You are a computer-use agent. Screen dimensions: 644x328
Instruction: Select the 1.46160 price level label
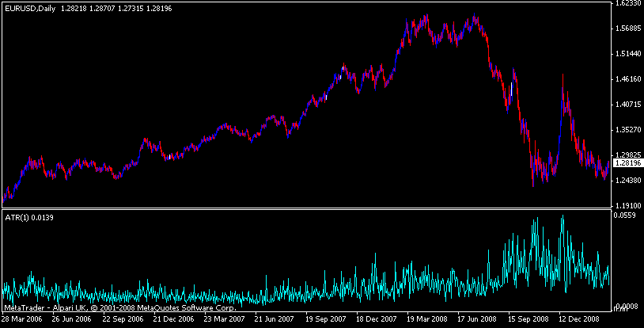point(627,79)
